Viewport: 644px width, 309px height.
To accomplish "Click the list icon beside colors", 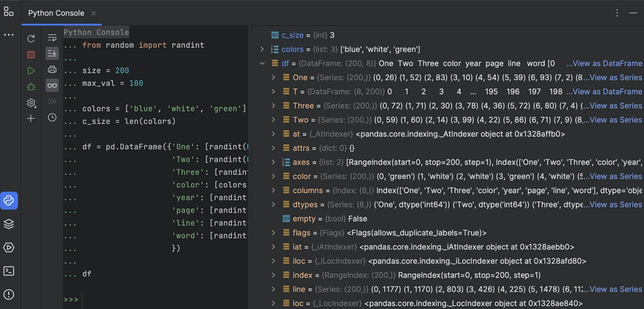I will [x=274, y=49].
